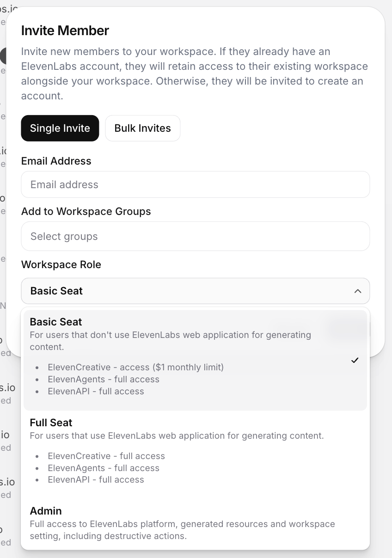Click ElevenAPI full access under Basic Seat
The width and height of the screenshot is (392, 558).
tap(96, 391)
